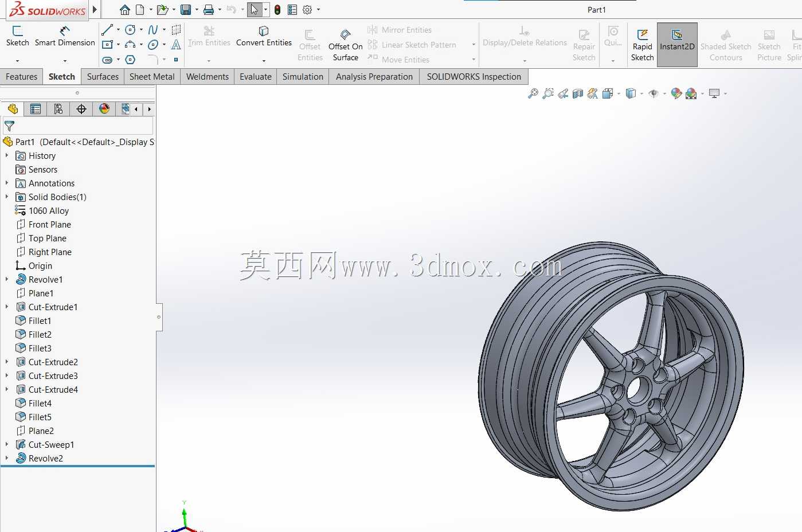The width and height of the screenshot is (802, 532).
Task: Click the Offset On Surface button
Action: [x=346, y=45]
